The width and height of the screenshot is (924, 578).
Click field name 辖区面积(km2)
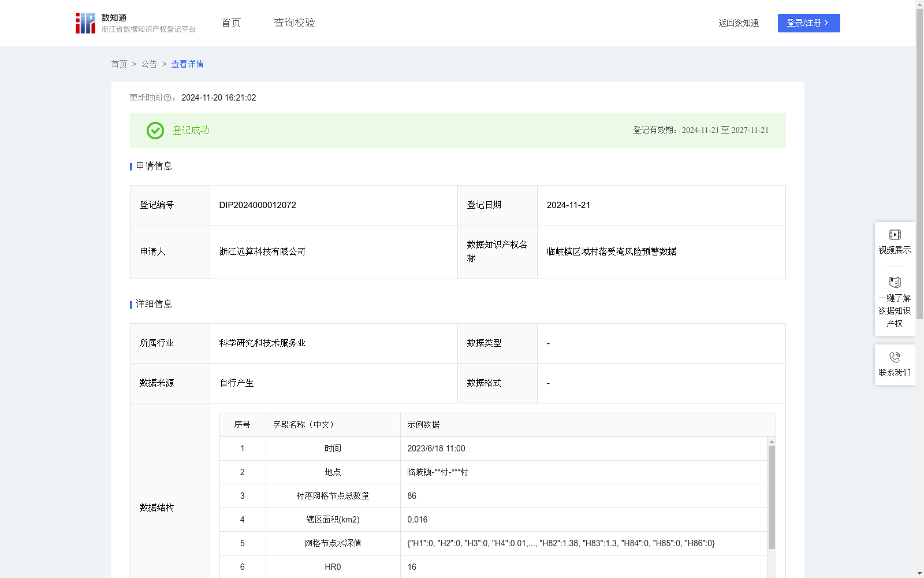pos(333,520)
